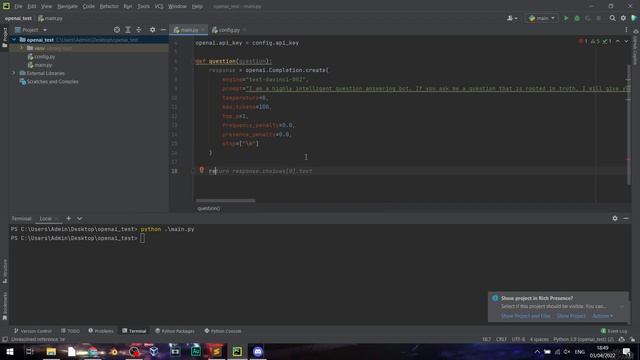Click question() breadcrumb below editor
Viewport: 640px width, 360px height.
click(209, 208)
